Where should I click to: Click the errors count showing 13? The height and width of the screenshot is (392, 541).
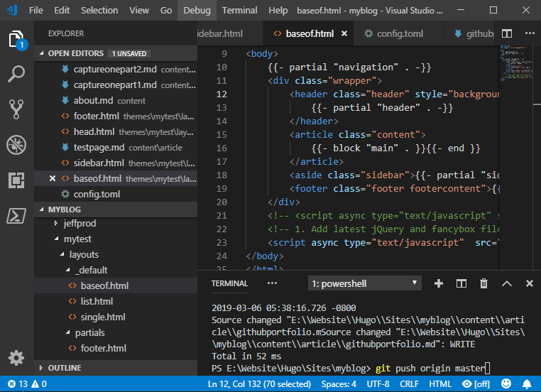tap(18, 383)
